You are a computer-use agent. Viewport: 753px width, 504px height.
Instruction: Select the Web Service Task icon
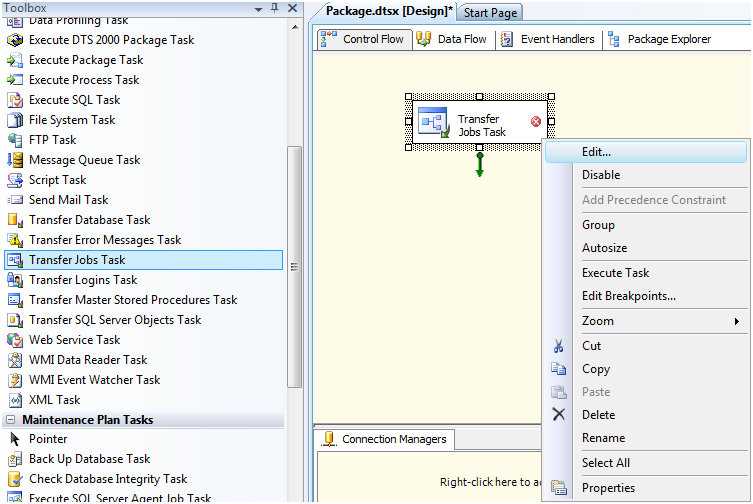15,340
